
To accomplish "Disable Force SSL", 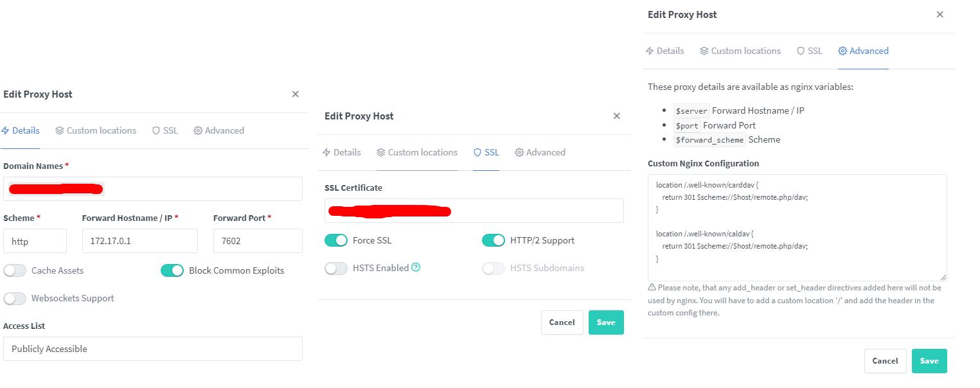I will [335, 240].
